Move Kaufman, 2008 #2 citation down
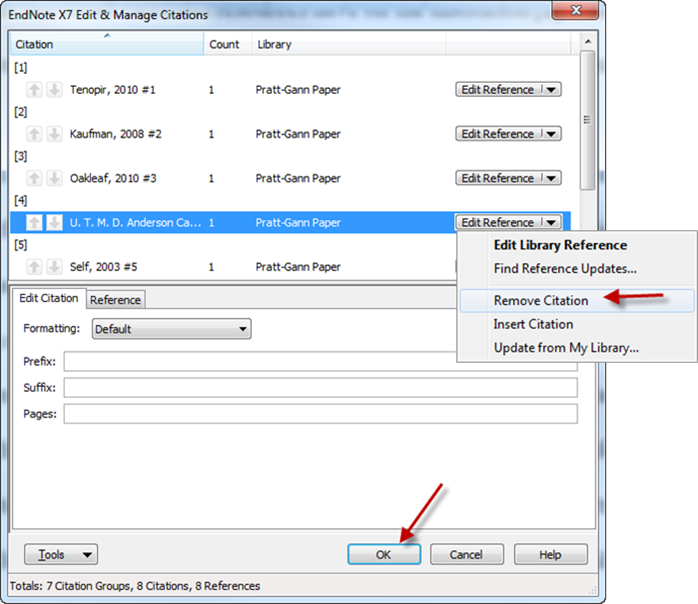Image resolution: width=698 pixels, height=604 pixels. point(54,134)
